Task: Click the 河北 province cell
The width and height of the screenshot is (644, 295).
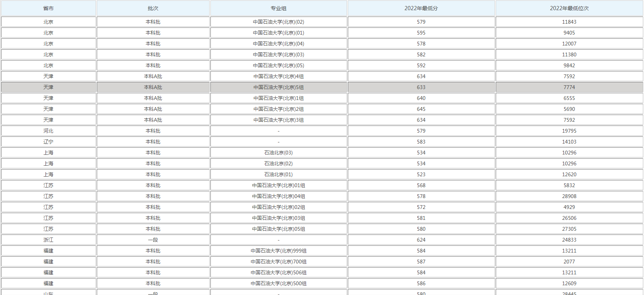Action: pyautogui.click(x=49, y=131)
